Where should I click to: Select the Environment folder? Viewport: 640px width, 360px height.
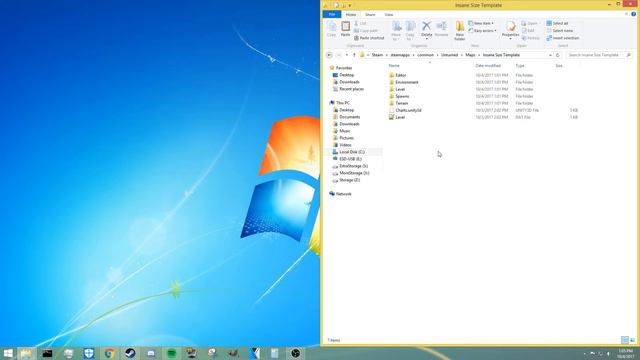(407, 82)
